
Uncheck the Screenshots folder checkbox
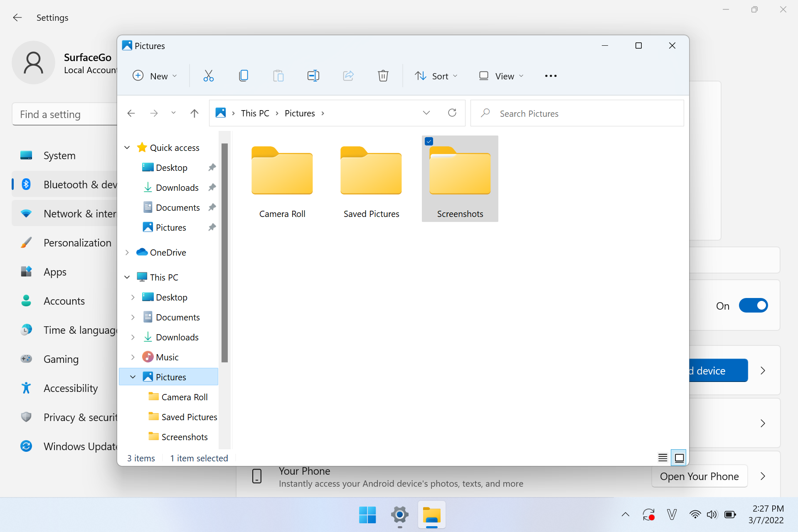(429, 141)
